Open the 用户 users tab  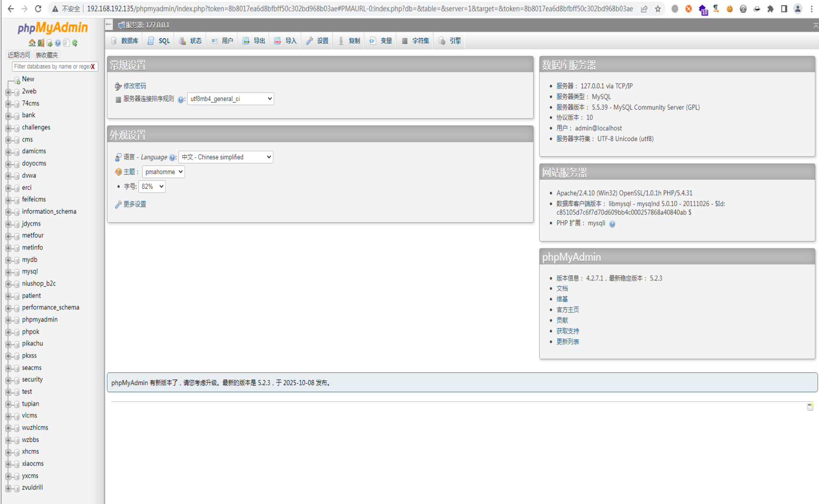pos(222,41)
